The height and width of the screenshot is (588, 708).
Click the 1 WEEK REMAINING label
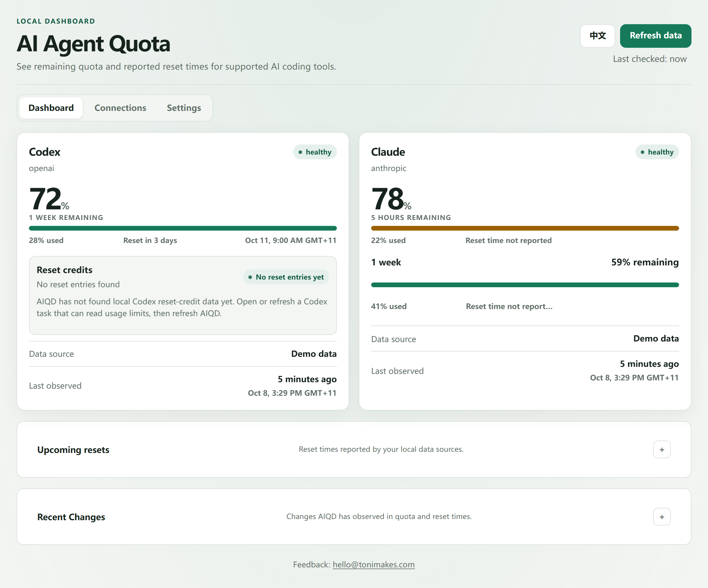[66, 218]
